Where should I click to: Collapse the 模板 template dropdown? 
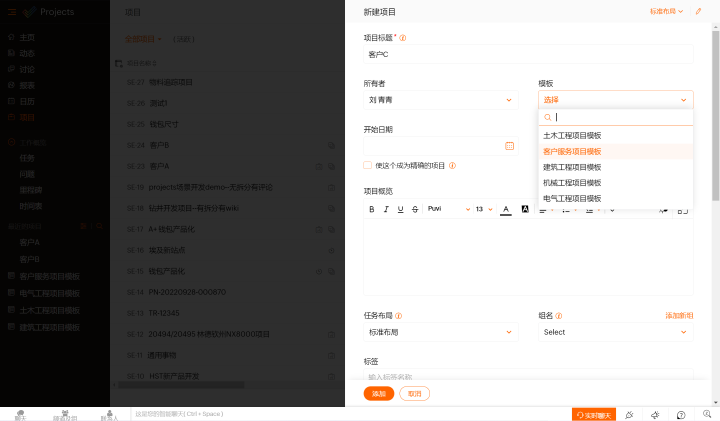click(x=616, y=100)
